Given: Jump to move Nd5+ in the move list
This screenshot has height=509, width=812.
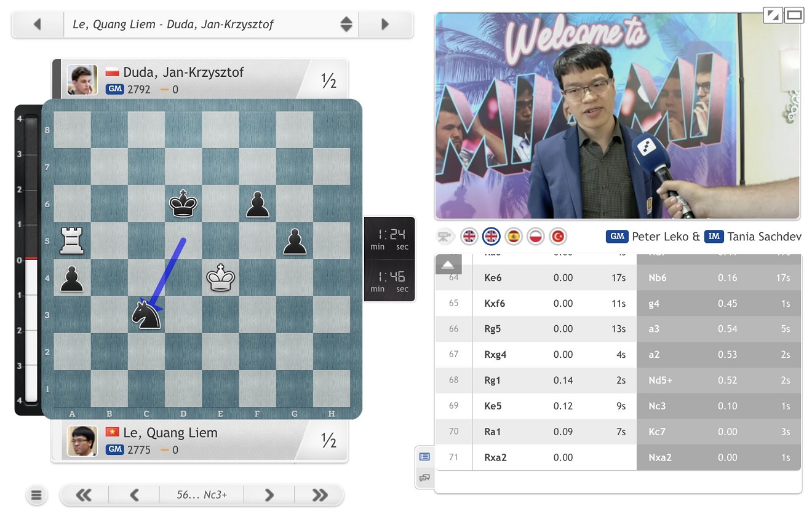Looking at the screenshot, I should tap(660, 380).
